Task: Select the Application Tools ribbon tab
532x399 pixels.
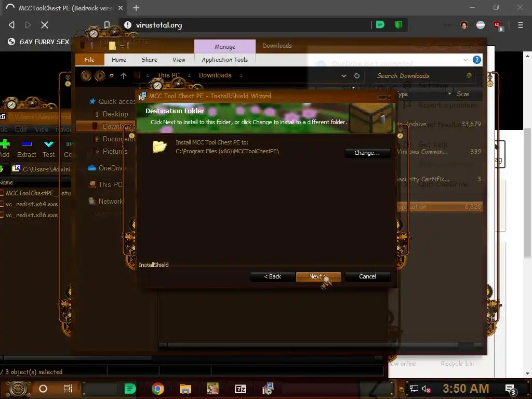Action: pos(224,60)
